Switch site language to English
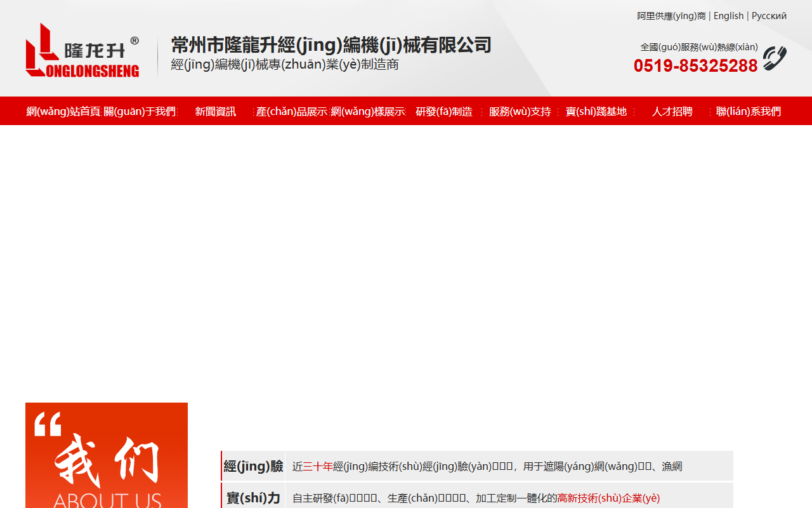Viewport: 812px width, 508px height. pos(728,16)
